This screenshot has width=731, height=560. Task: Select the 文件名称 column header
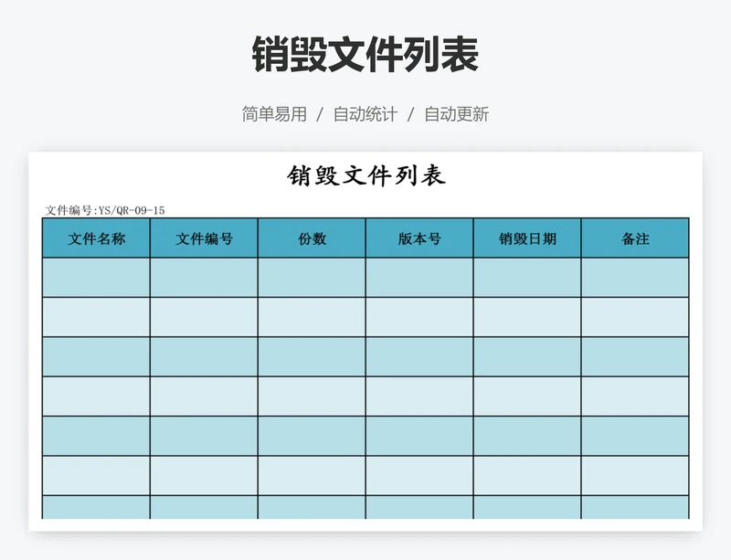(97, 238)
